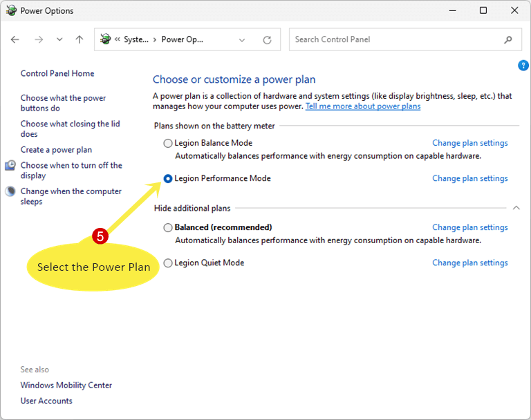Change plan settings for Balanced plan
531x420 pixels.
point(470,227)
